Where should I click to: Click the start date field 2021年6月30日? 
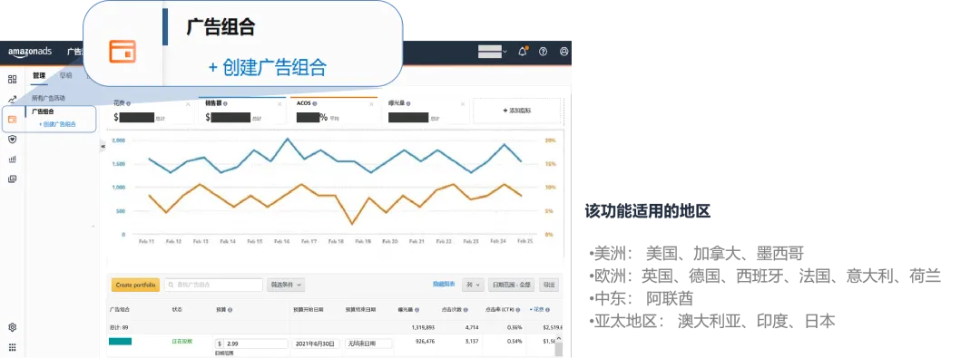(x=316, y=343)
